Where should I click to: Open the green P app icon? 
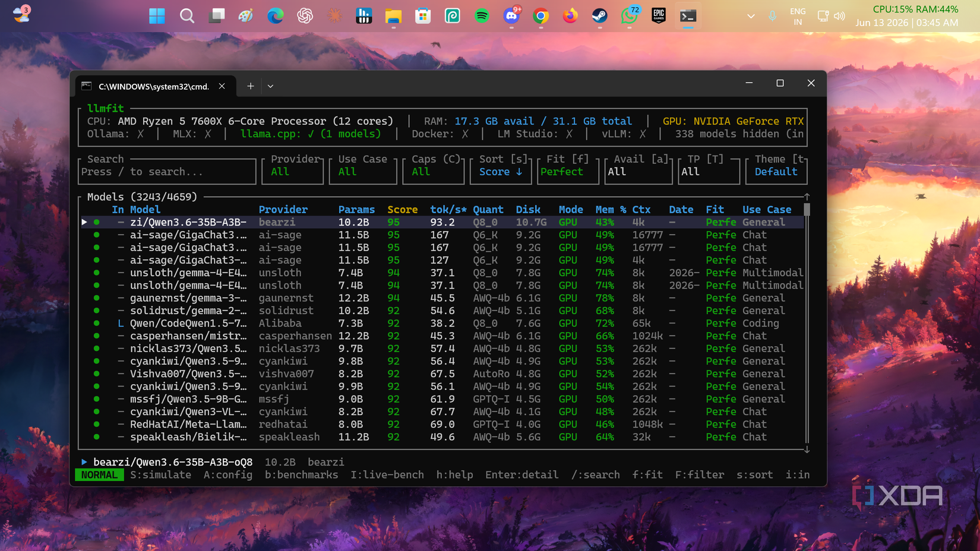click(x=453, y=16)
